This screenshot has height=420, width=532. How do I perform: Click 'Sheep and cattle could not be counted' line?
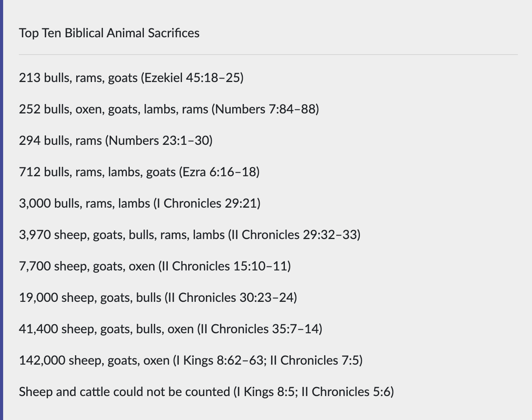coord(206,392)
